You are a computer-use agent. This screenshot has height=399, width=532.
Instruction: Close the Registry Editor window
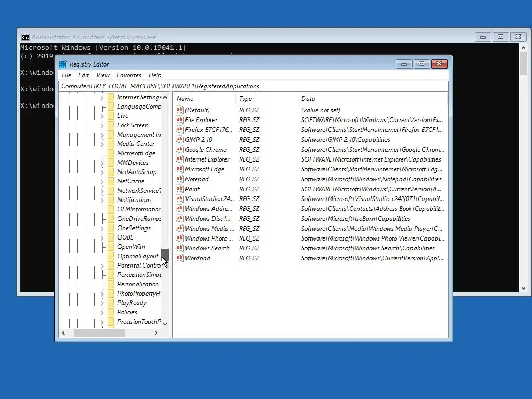pyautogui.click(x=440, y=64)
